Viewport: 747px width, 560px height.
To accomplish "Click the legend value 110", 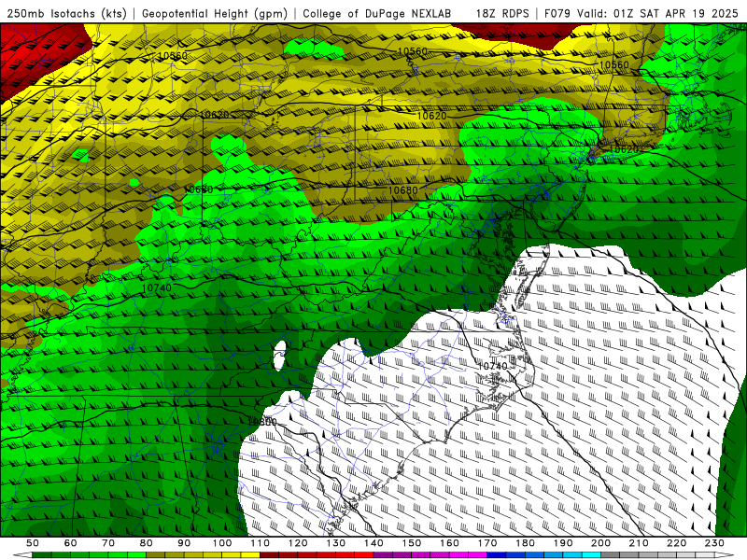I will coord(261,543).
